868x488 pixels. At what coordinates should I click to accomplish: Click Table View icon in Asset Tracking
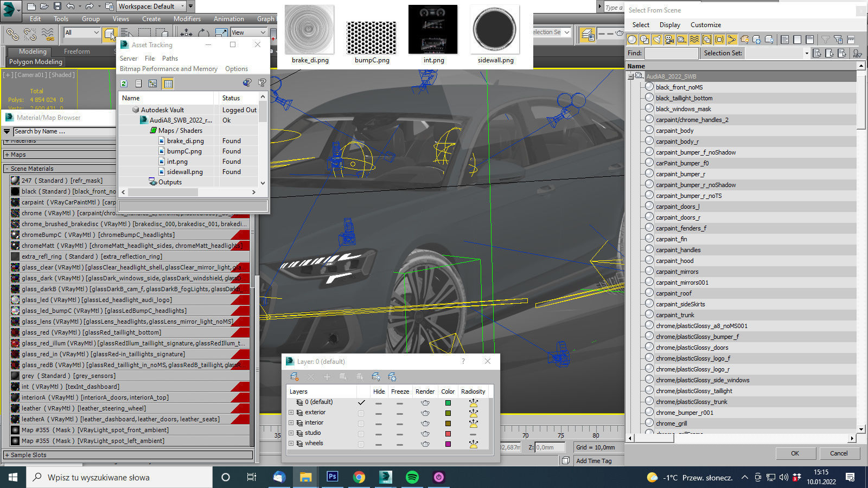[168, 84]
